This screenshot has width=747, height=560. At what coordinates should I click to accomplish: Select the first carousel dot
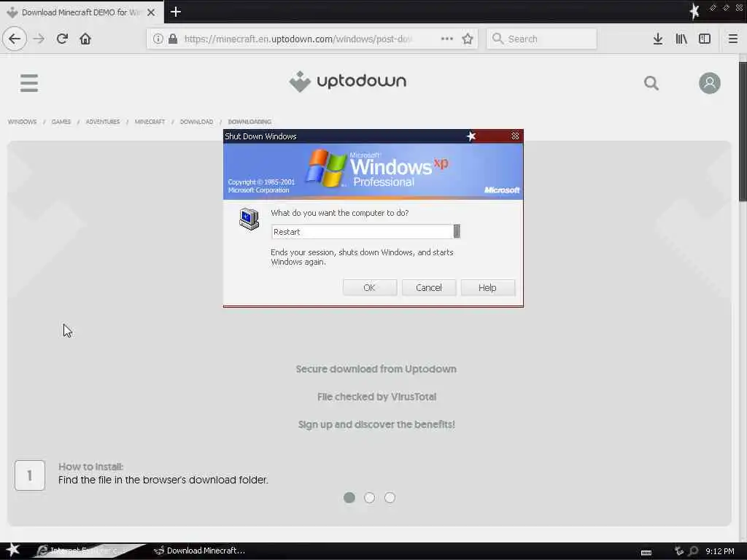[349, 497]
